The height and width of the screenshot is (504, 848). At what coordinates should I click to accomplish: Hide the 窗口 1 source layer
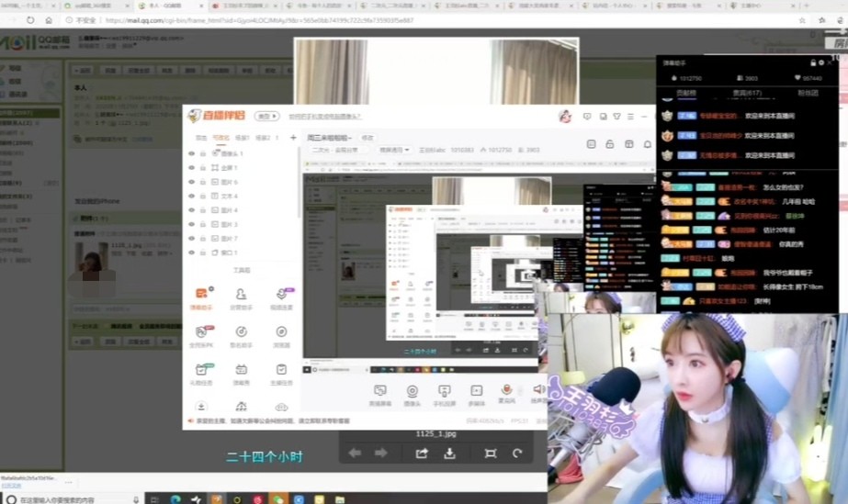click(x=191, y=252)
